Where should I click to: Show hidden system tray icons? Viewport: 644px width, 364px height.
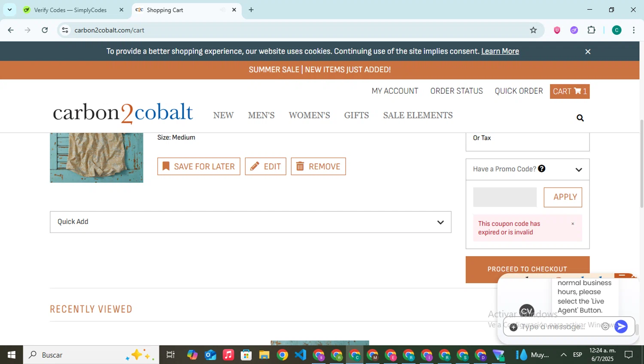pos(564,355)
